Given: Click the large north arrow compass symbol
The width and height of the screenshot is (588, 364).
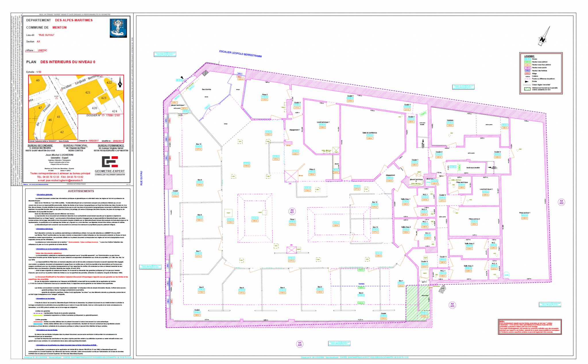Looking at the screenshot, I should (544, 36).
